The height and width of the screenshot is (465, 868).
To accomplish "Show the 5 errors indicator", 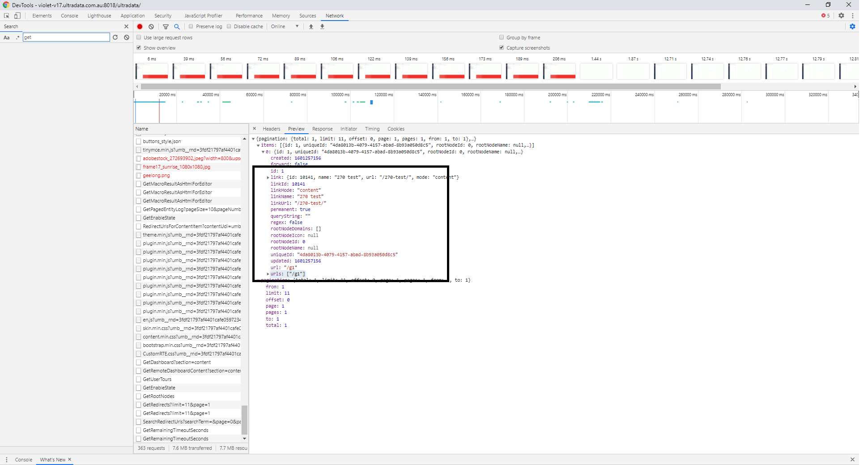I will [x=825, y=16].
